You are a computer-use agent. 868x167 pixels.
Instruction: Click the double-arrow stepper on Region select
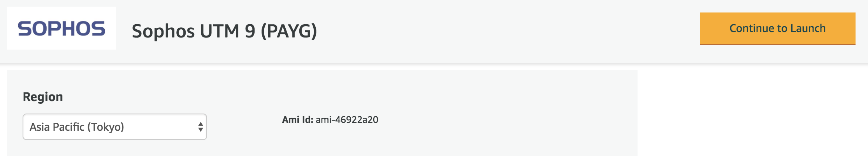200,127
